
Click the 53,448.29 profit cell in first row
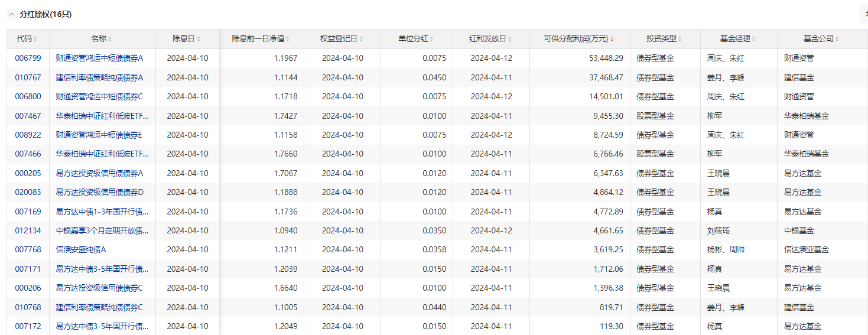point(603,58)
